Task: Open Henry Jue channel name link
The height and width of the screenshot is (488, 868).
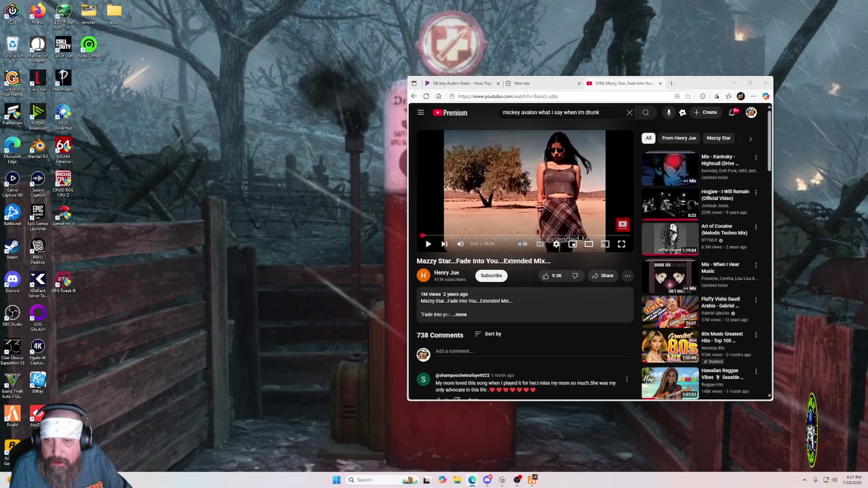Action: (446, 272)
